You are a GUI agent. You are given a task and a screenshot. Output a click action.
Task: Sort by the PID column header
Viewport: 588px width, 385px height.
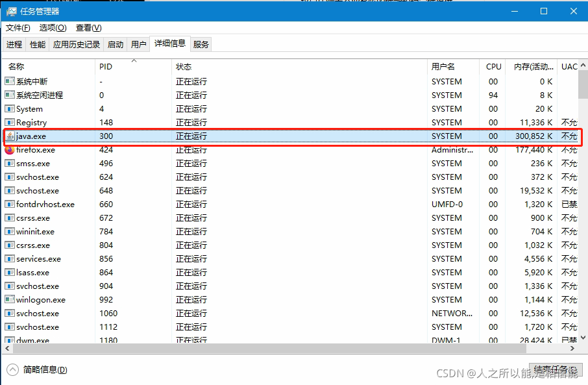pyautogui.click(x=133, y=67)
